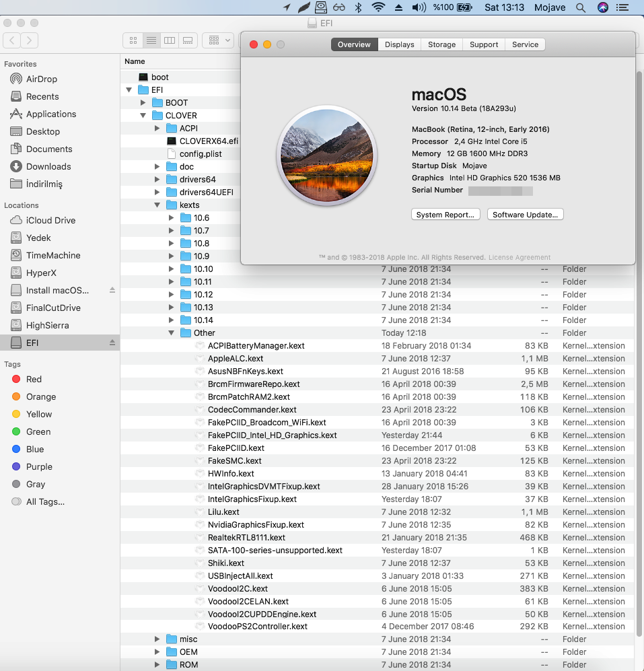This screenshot has height=671, width=644.
Task: Expand the drivers64UEFI folder
Action: point(157,192)
